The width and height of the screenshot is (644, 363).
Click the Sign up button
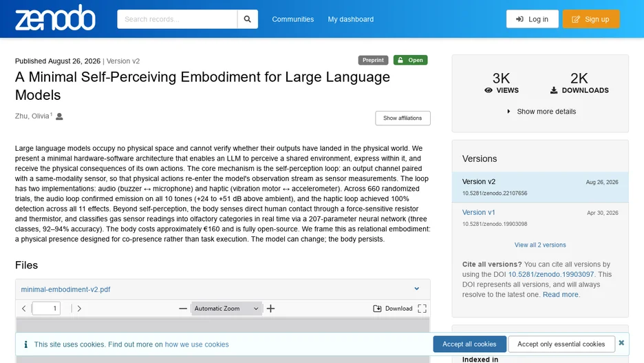(x=590, y=19)
